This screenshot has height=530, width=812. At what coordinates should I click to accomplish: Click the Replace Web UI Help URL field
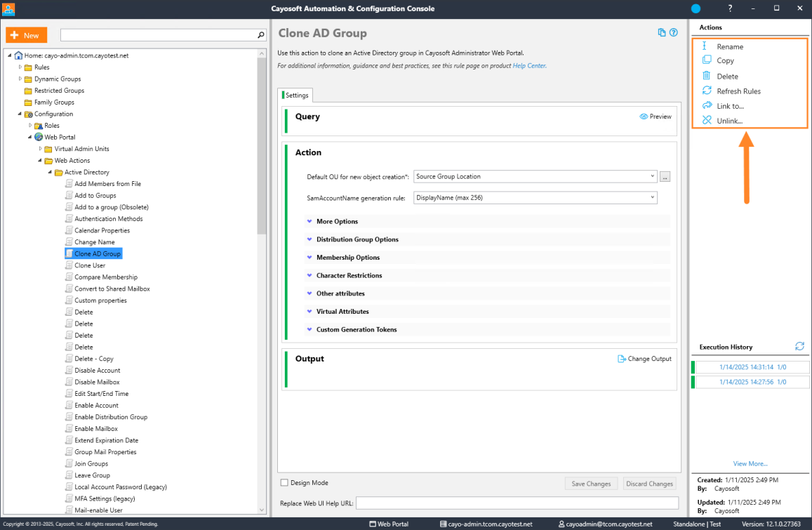pos(517,503)
